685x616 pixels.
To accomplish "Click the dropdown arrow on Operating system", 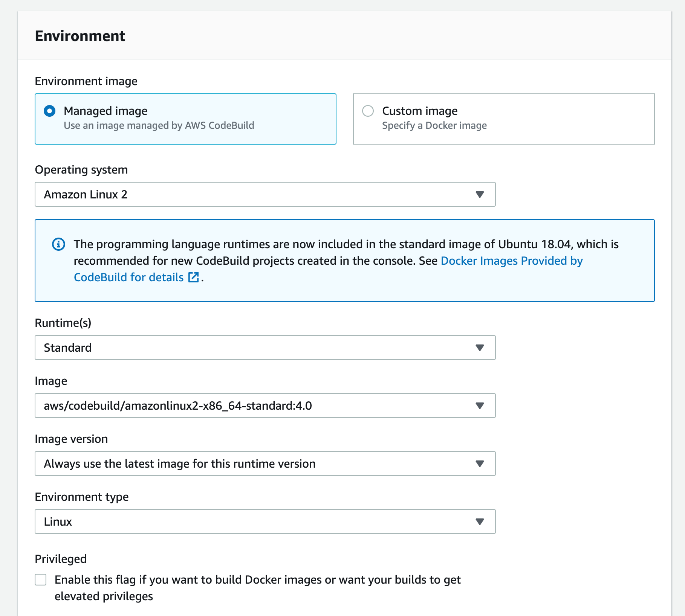I will (x=479, y=194).
